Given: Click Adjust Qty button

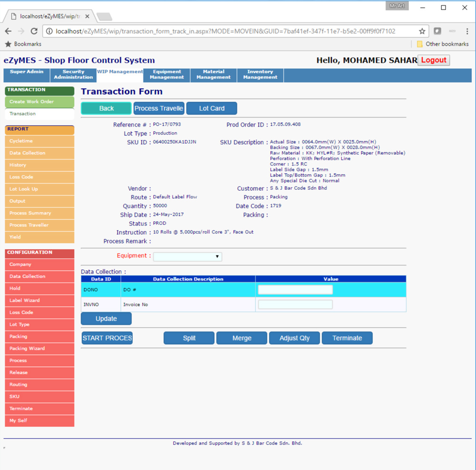Looking at the screenshot, I should click(294, 338).
